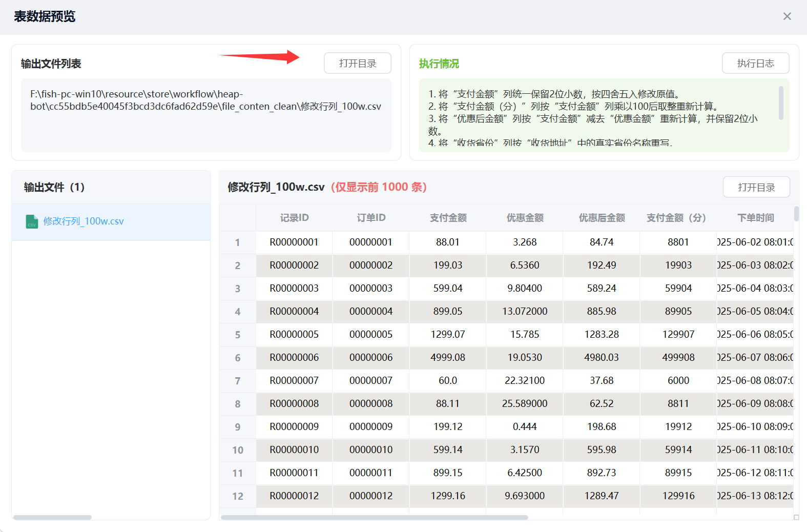The image size is (807, 532).
Task: Click the 优惠后金额 column header
Action: [602, 218]
